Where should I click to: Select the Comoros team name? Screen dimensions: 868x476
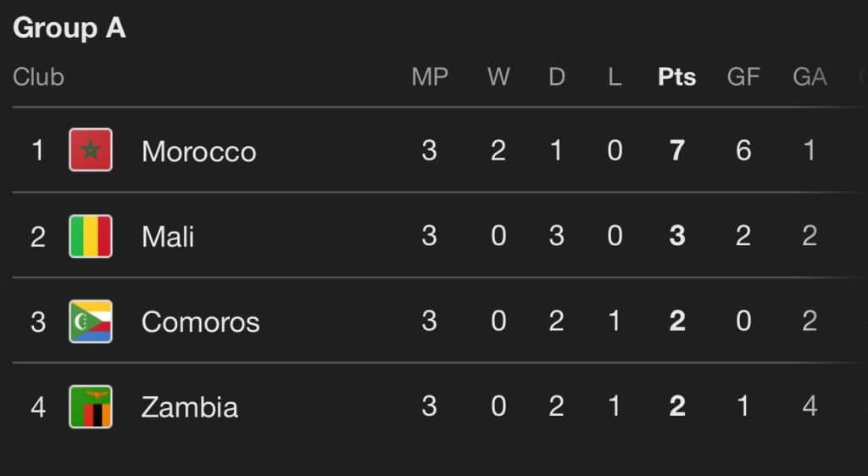[200, 322]
